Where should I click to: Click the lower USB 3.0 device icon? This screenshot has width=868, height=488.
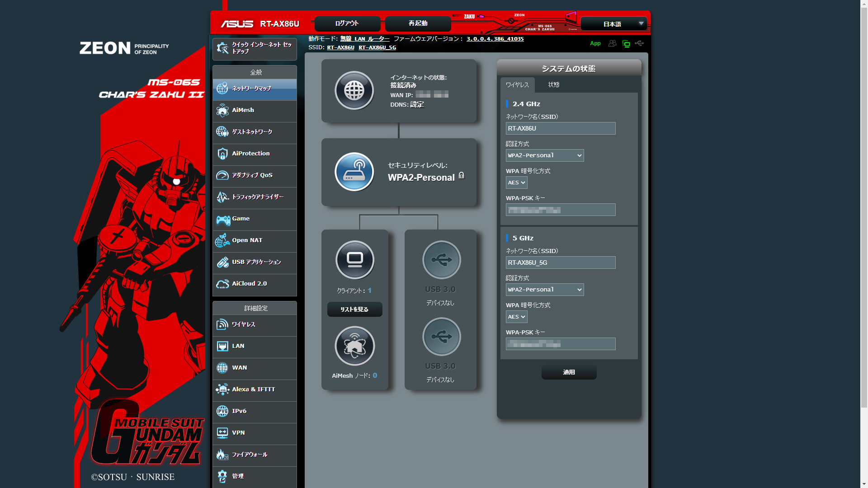[441, 337]
